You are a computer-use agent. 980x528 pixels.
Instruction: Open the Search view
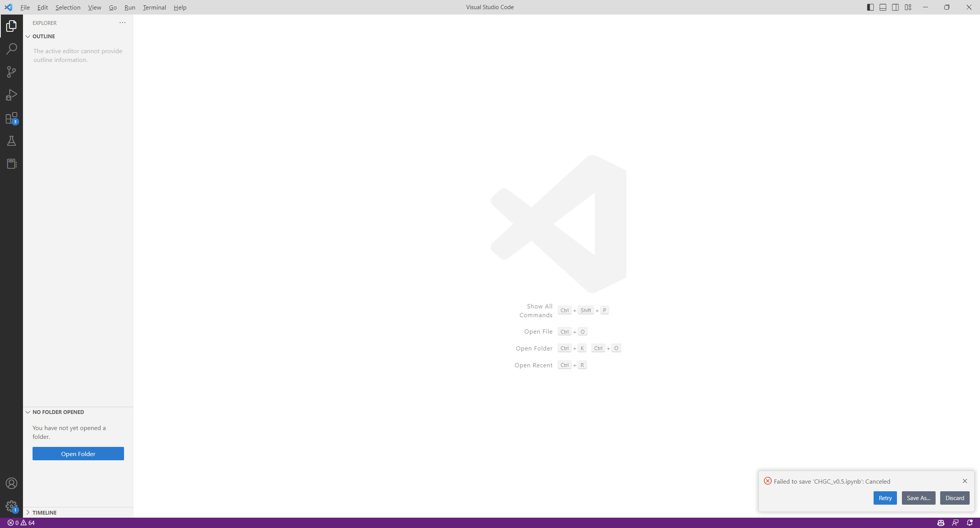[x=11, y=49]
